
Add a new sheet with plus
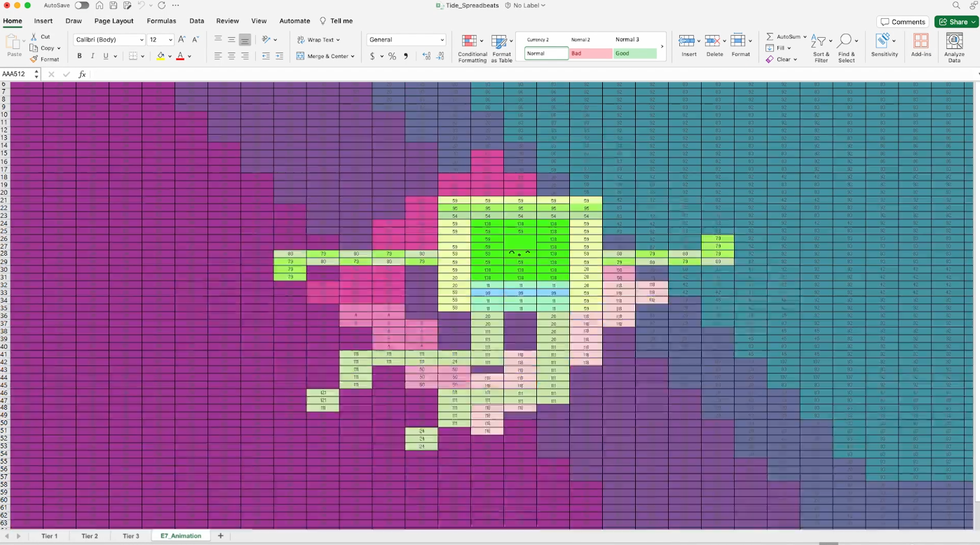pos(220,536)
